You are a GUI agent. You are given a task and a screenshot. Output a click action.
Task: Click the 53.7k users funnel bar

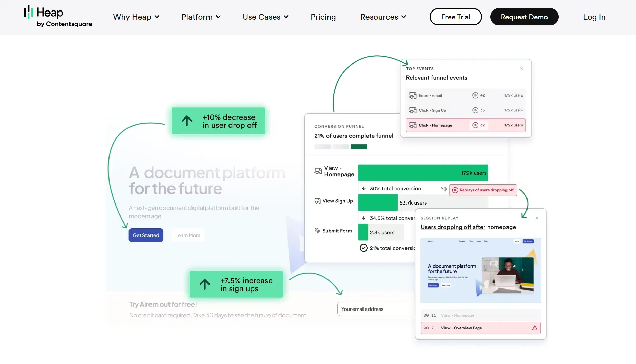pyautogui.click(x=378, y=202)
